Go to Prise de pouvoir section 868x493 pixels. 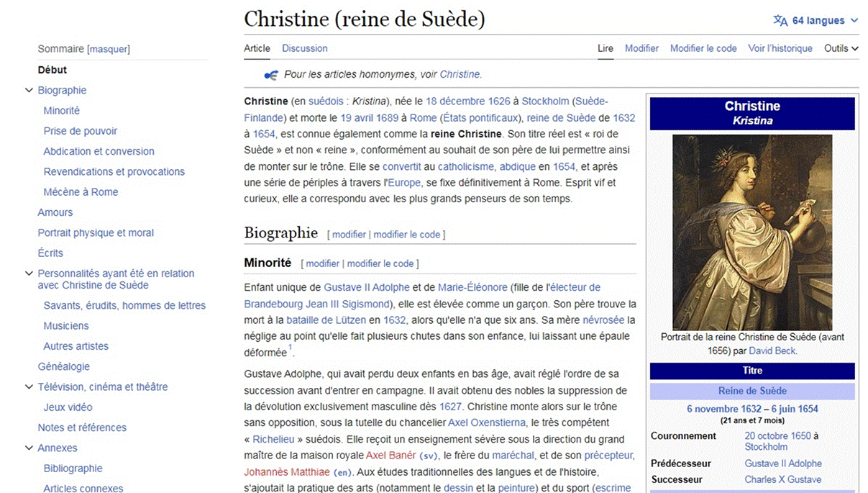[x=81, y=131]
